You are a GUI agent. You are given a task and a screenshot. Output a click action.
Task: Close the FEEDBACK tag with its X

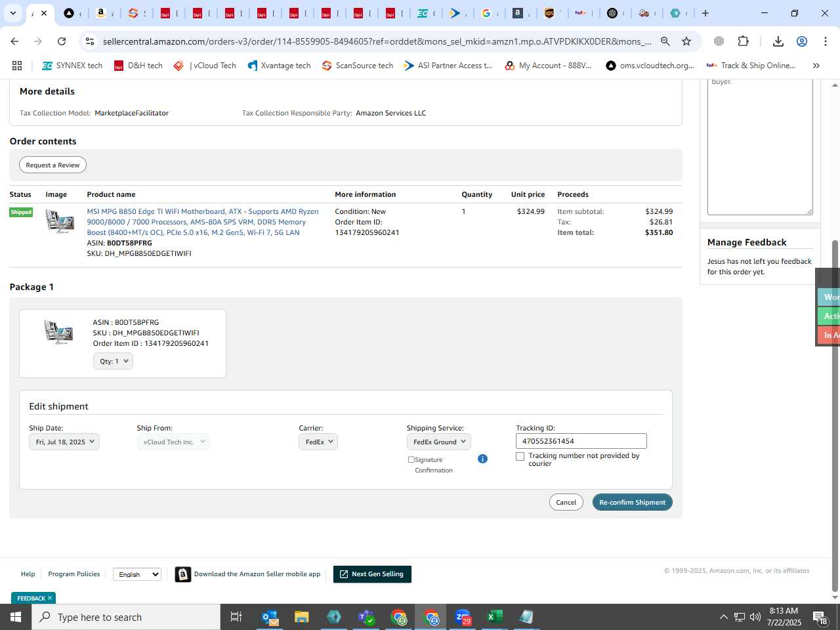click(49, 598)
